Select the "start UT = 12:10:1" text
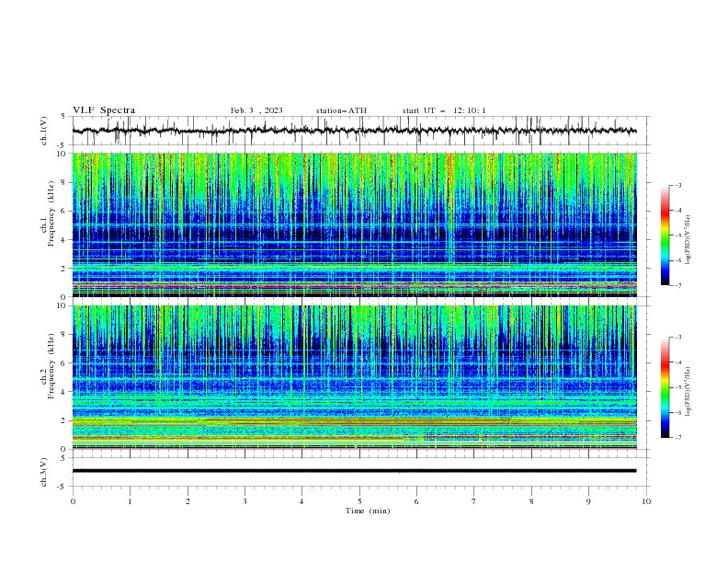728x563 pixels. point(444,110)
